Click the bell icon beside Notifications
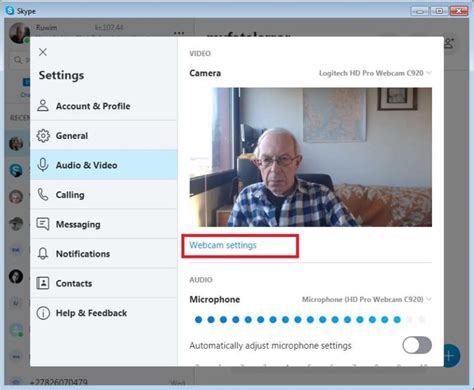This screenshot has height=390, width=474. tap(43, 254)
